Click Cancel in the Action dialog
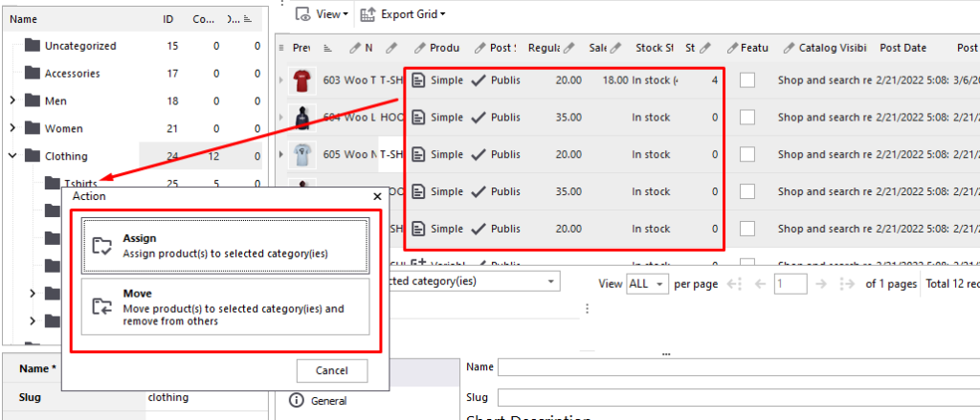This screenshot has width=980, height=420. tap(332, 370)
